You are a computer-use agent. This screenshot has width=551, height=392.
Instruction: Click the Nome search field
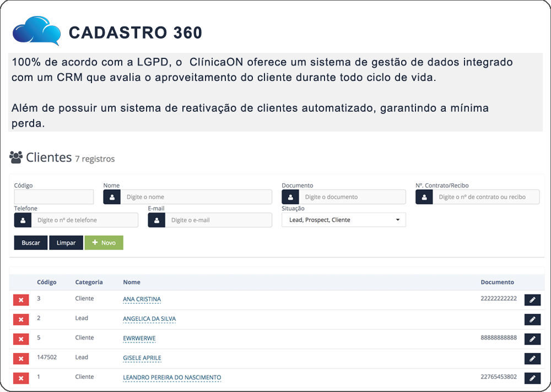196,197
